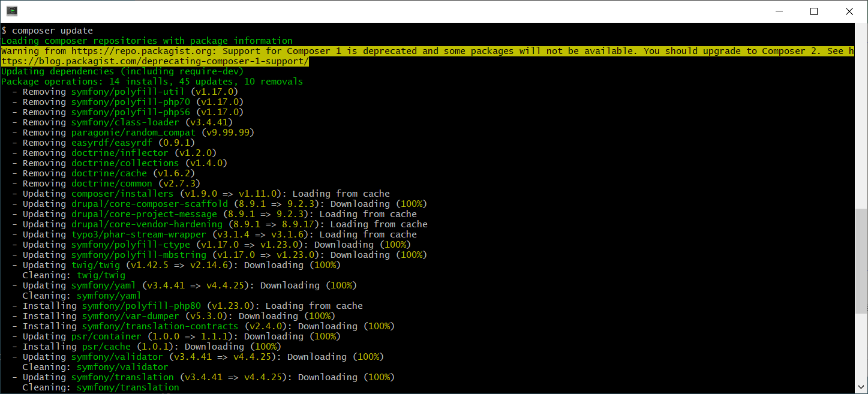
Task: Click the 'Updating drupal/core-vendor-hardening' line
Action: (220, 224)
